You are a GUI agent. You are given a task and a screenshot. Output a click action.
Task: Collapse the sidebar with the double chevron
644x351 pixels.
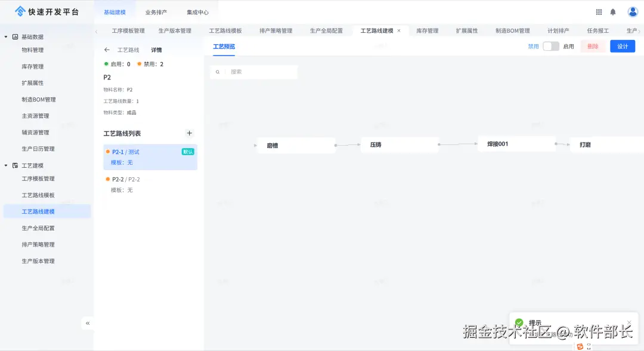tap(88, 323)
